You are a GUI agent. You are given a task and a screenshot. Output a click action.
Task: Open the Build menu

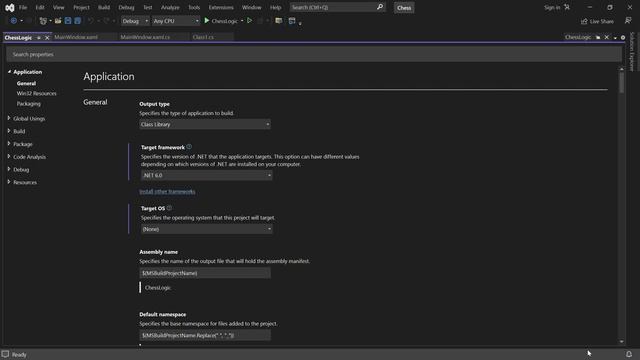pos(104,7)
